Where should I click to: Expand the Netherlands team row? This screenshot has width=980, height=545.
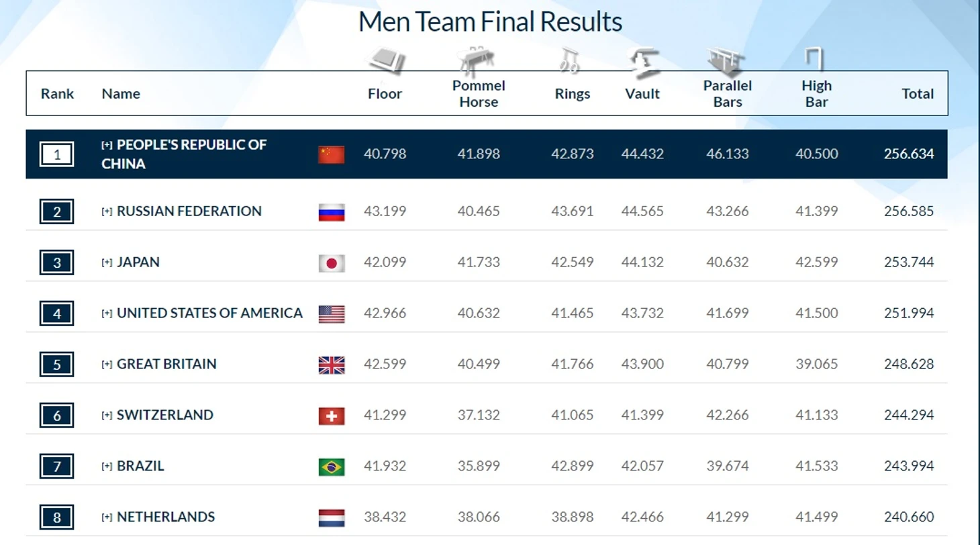107,517
